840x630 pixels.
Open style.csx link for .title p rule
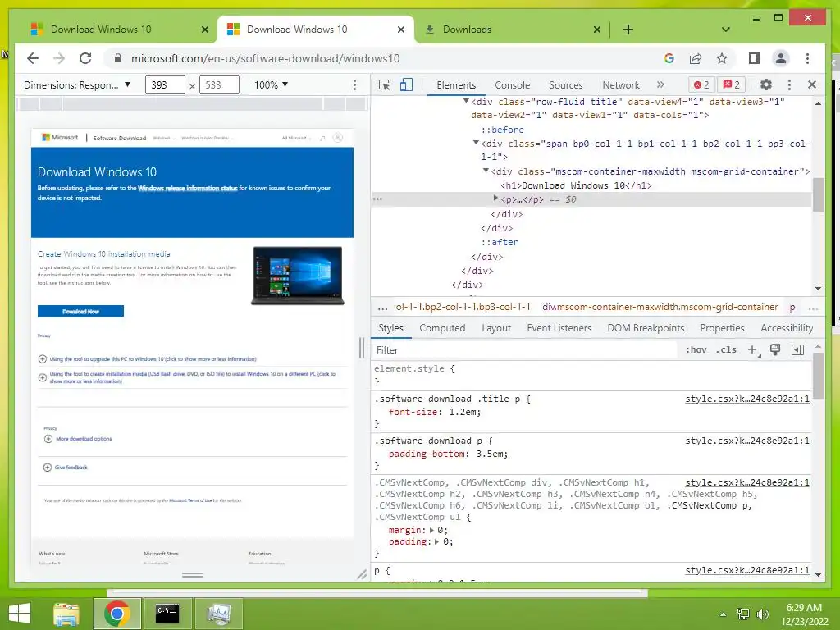pos(746,399)
